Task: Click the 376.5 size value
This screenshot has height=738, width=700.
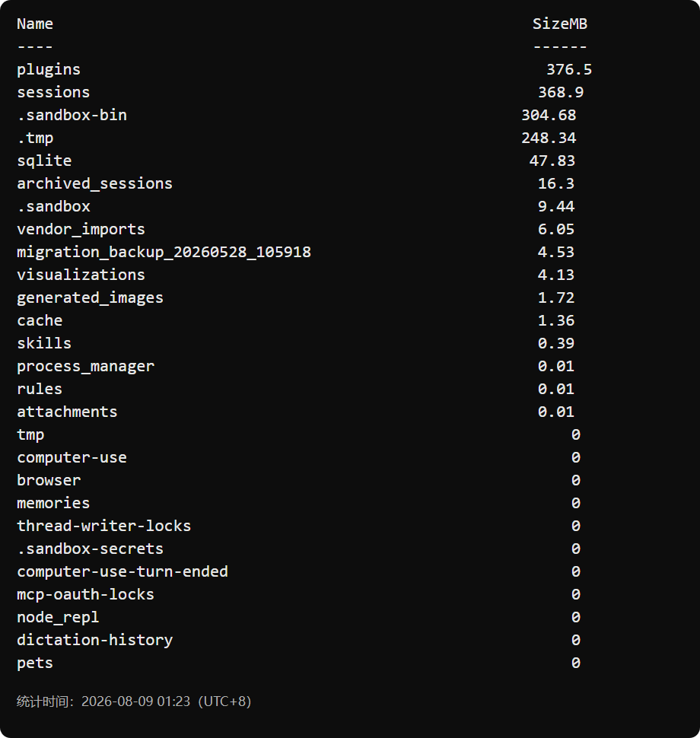Action: click(x=568, y=70)
